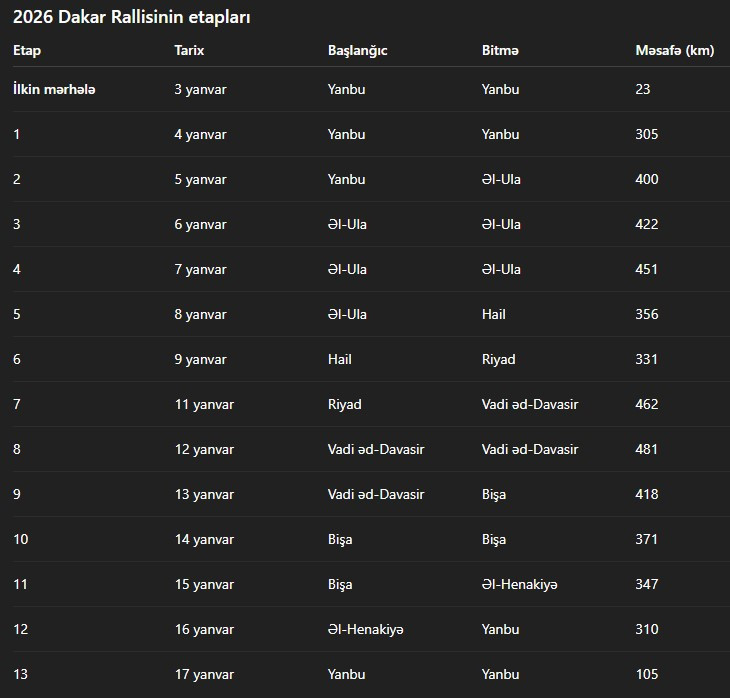This screenshot has height=698, width=730.
Task: Click the 'Tarix' column header
Action: [x=189, y=50]
